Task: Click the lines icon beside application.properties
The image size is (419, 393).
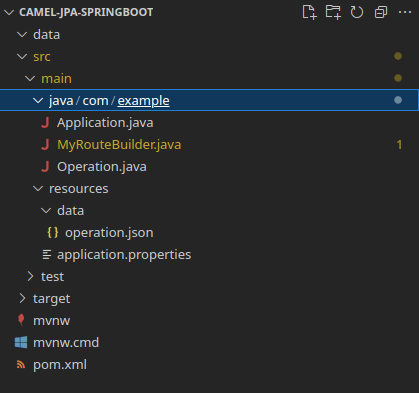Action: [x=47, y=255]
